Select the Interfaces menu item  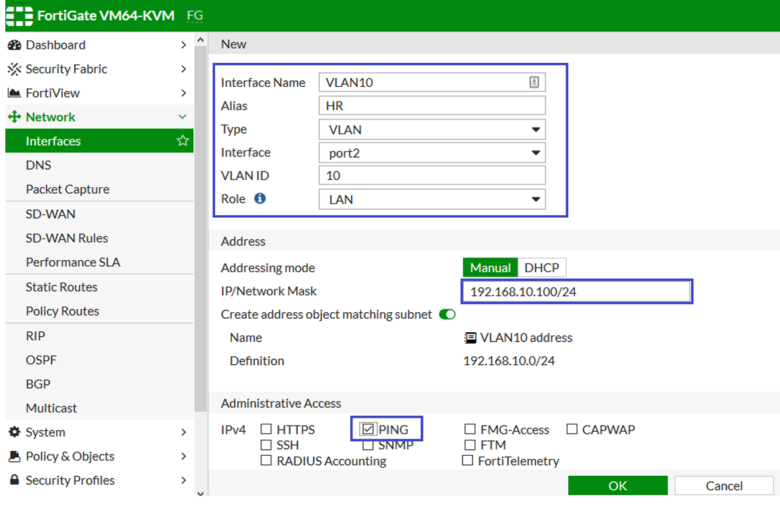(100, 141)
